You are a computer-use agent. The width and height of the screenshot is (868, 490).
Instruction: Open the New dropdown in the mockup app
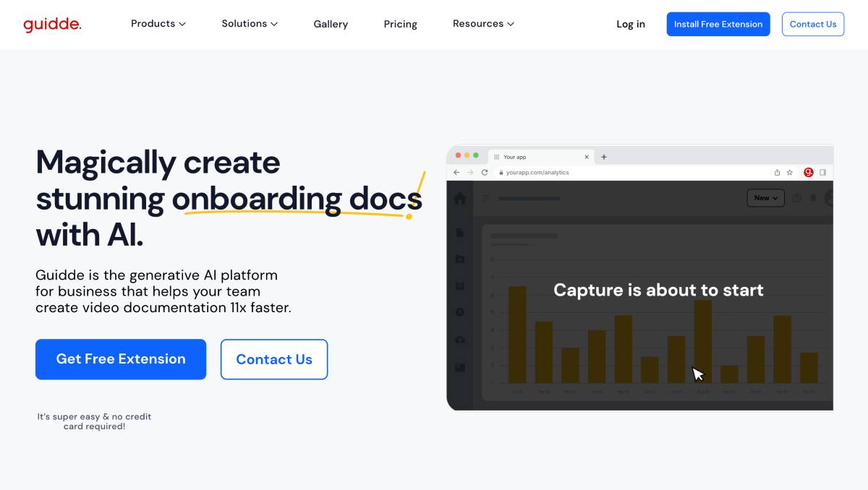click(765, 197)
